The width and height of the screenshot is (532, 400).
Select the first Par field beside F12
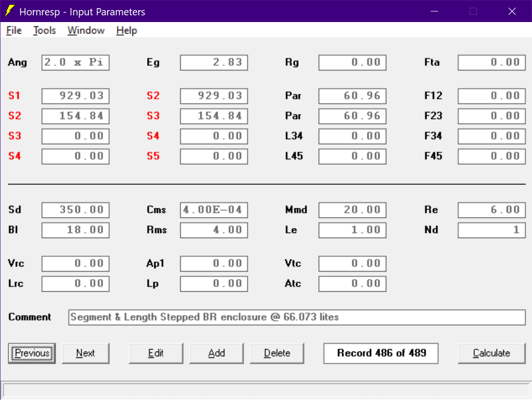pyautogui.click(x=353, y=96)
